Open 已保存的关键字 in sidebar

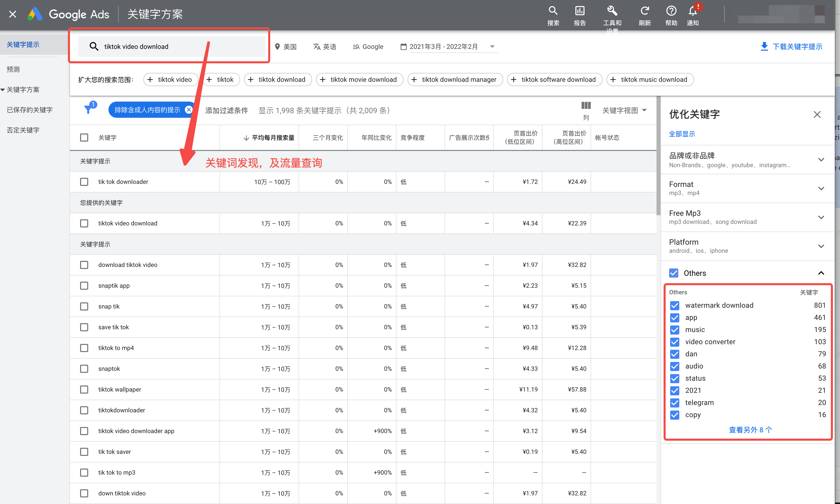click(29, 110)
